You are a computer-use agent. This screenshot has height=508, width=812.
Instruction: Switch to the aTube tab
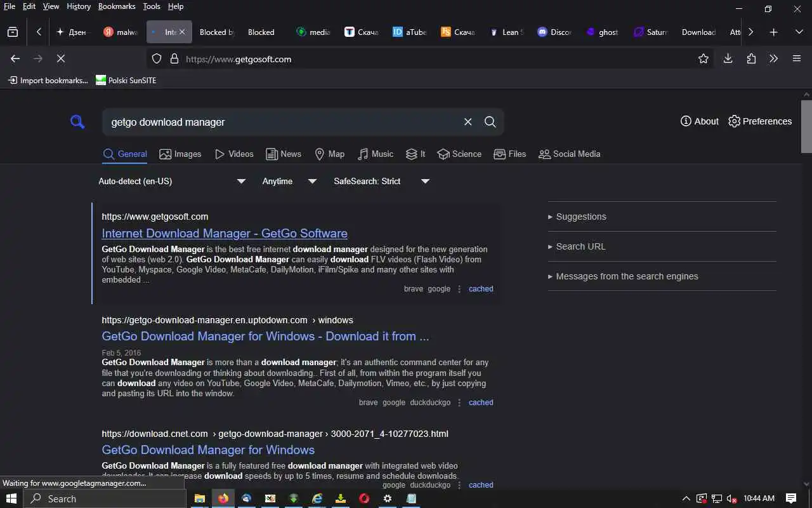click(409, 32)
